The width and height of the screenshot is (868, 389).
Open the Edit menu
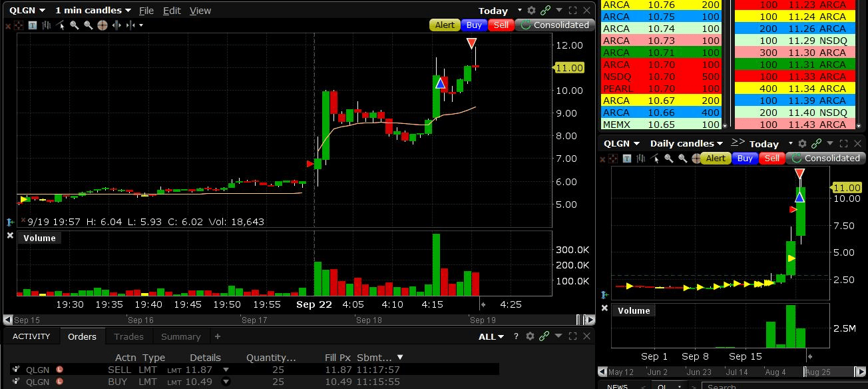172,11
